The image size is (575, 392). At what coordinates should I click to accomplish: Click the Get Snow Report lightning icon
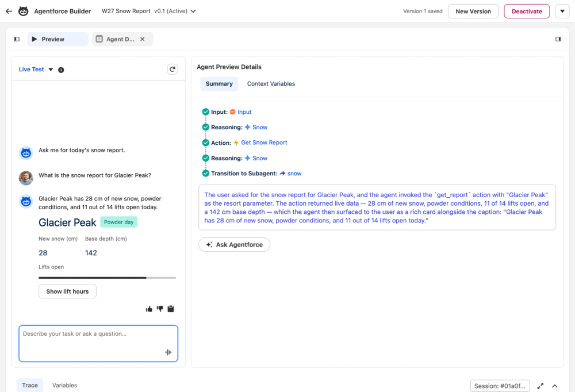(236, 143)
